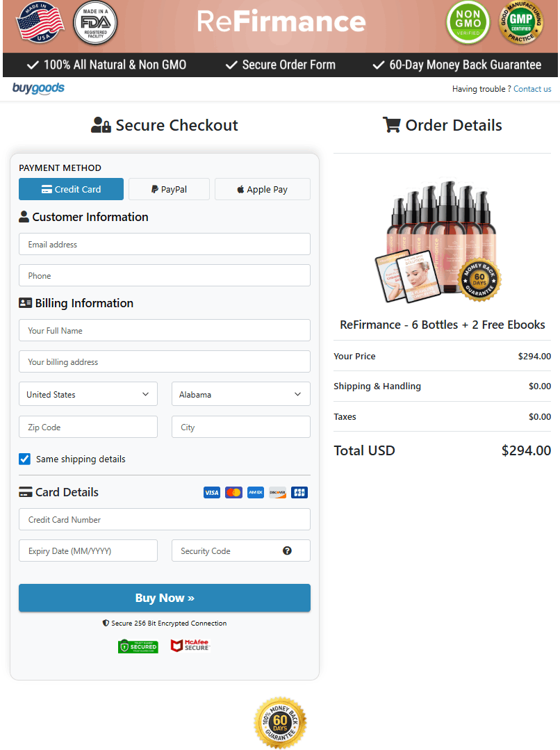Click the Expiry Date input field
Image resolution: width=560 pixels, height=750 pixels.
88,551
